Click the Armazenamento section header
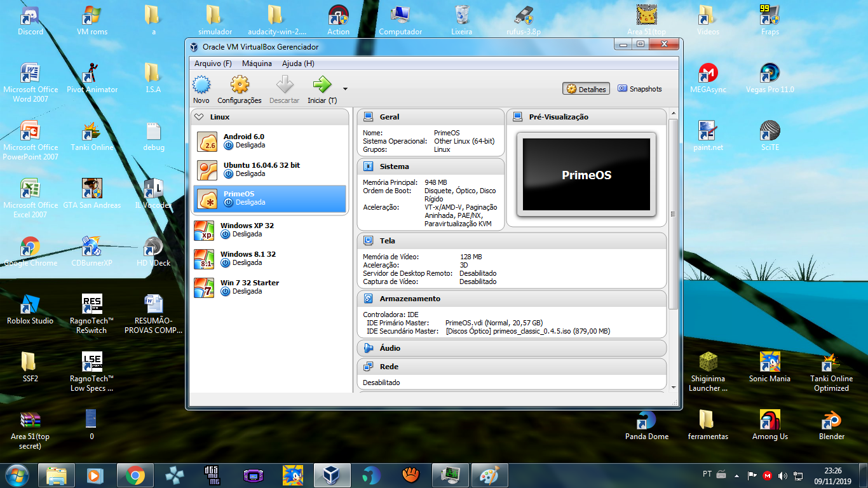 (x=512, y=299)
